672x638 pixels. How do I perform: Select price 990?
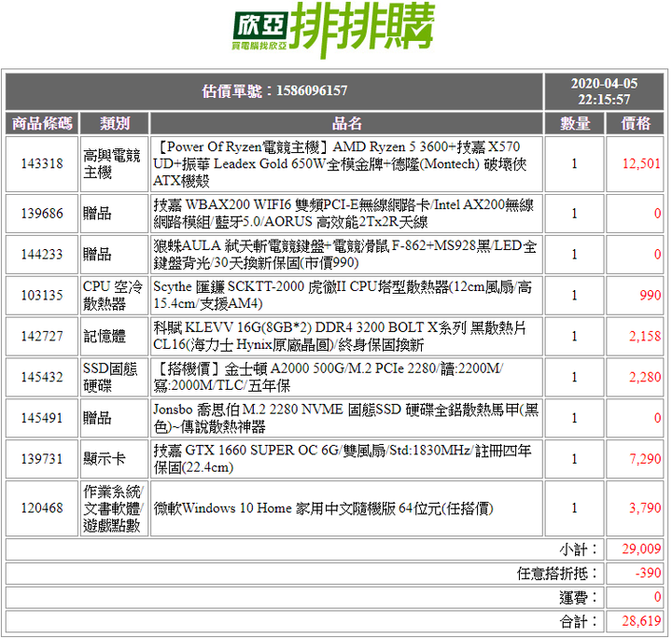[650, 295]
